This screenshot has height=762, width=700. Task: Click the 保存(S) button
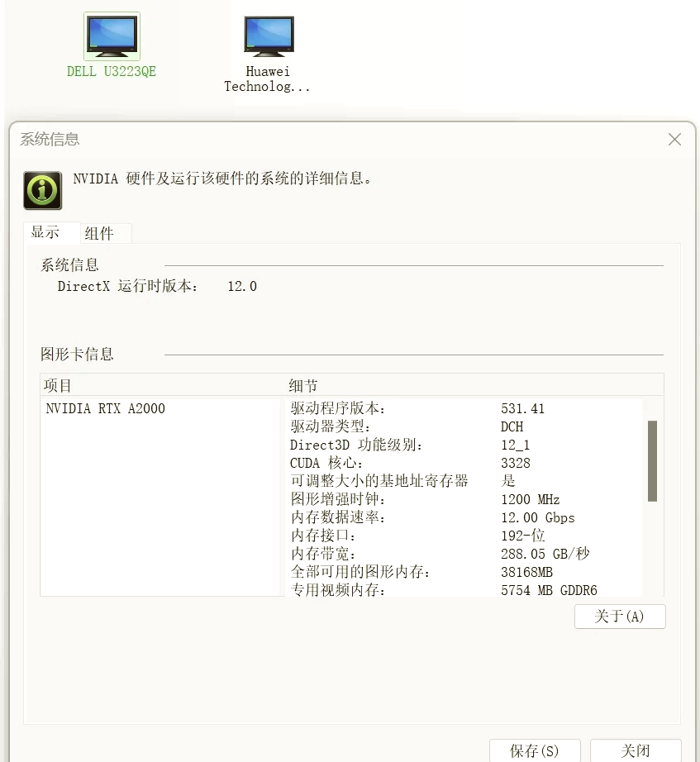535,750
